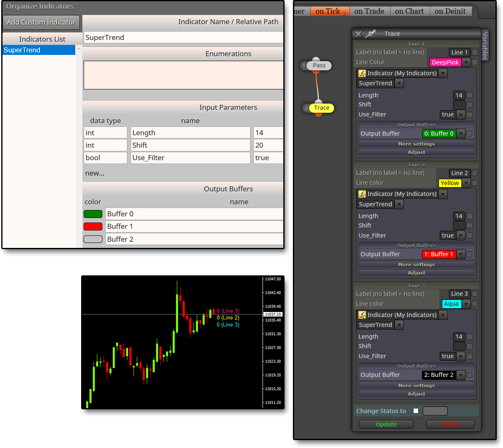The height and width of the screenshot is (448, 503).
Task: Toggle Line 1 Shift checkbox
Action: (x=469, y=105)
